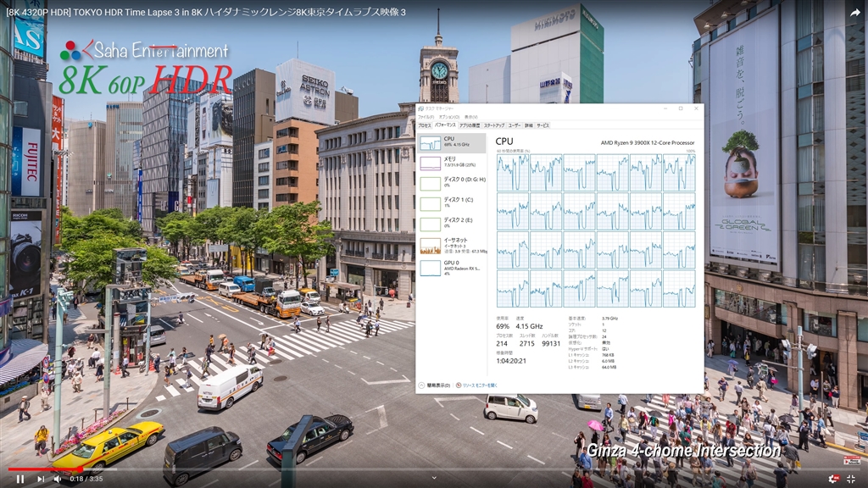The width and height of the screenshot is (868, 488).
Task: Click the 214 process count value
Action: point(502,344)
